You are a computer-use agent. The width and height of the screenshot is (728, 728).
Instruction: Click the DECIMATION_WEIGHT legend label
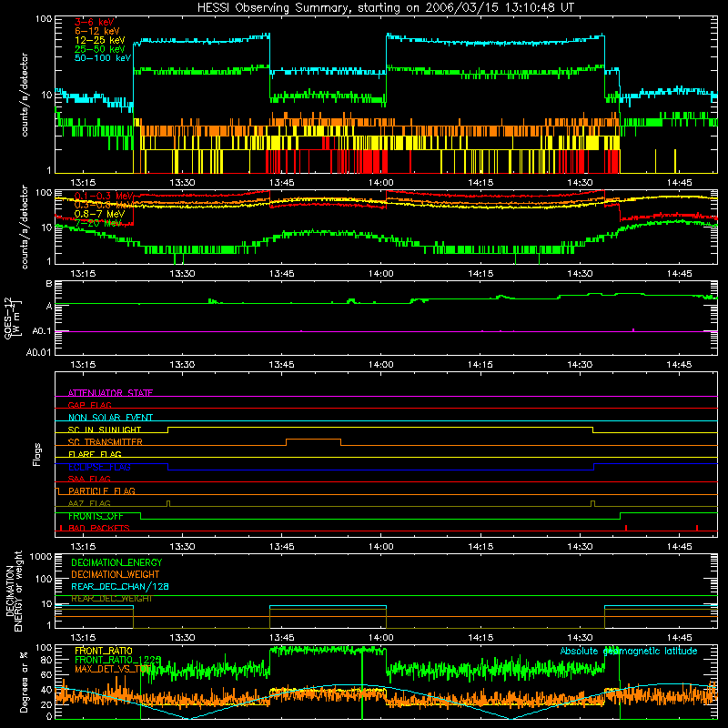(116, 574)
